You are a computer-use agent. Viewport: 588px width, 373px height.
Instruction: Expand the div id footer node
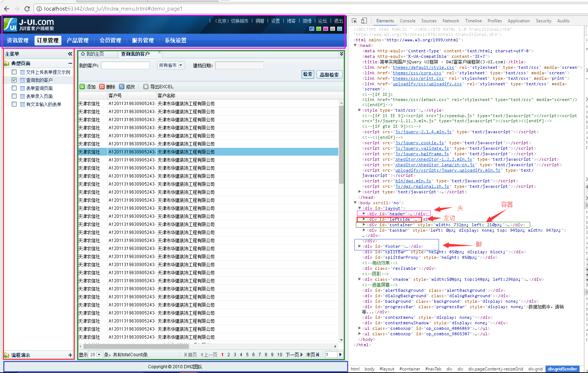[x=360, y=246]
